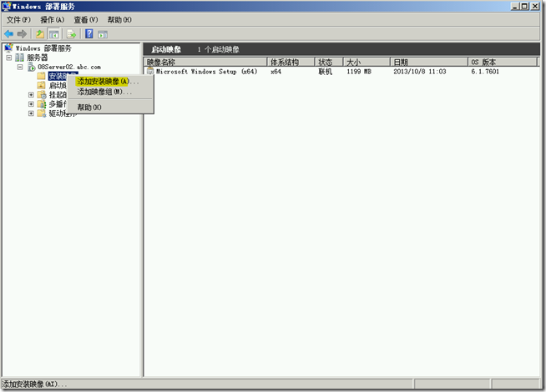Sort by the 体系结构 column header
Viewport: 546px width, 392px height.
coord(291,62)
